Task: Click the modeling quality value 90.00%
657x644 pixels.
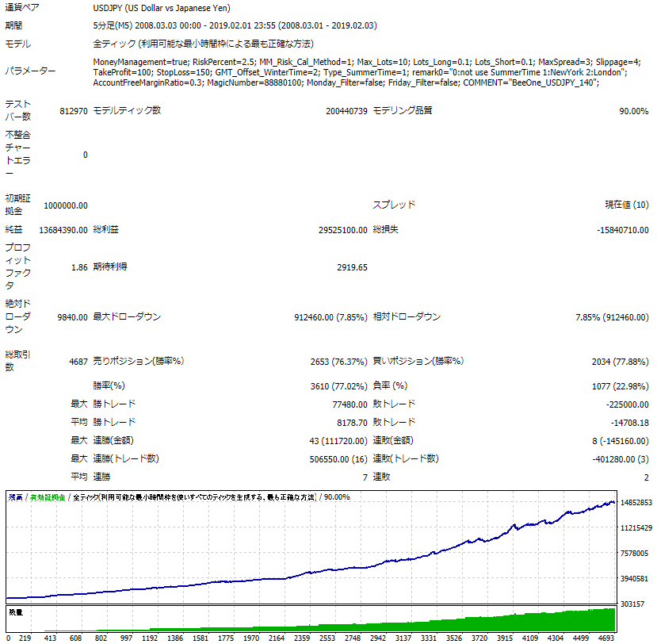Action: [x=633, y=111]
